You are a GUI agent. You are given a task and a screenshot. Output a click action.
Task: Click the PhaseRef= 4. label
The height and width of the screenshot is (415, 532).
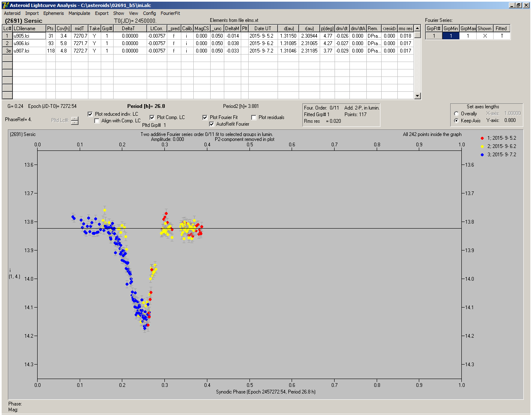pyautogui.click(x=18, y=119)
